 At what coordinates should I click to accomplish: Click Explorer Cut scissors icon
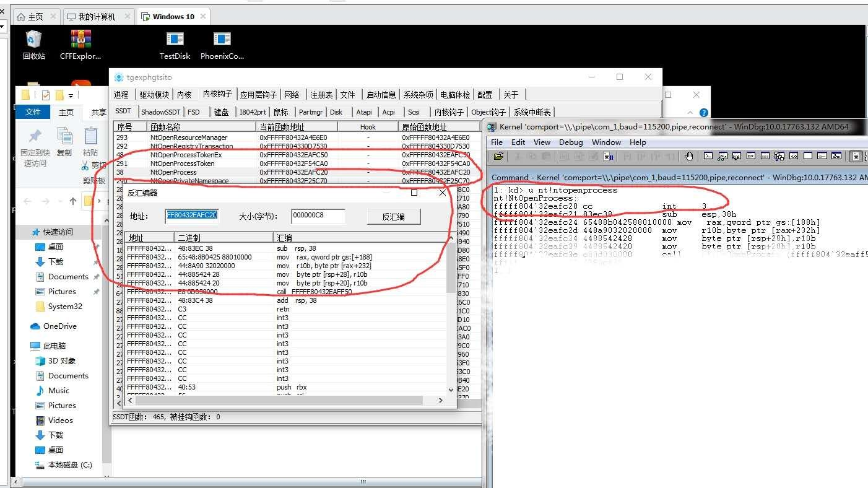pos(85,165)
